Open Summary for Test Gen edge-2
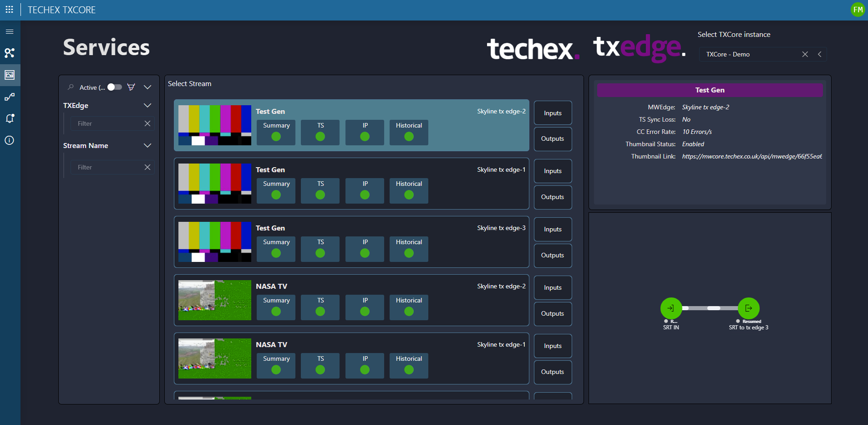 [276, 132]
